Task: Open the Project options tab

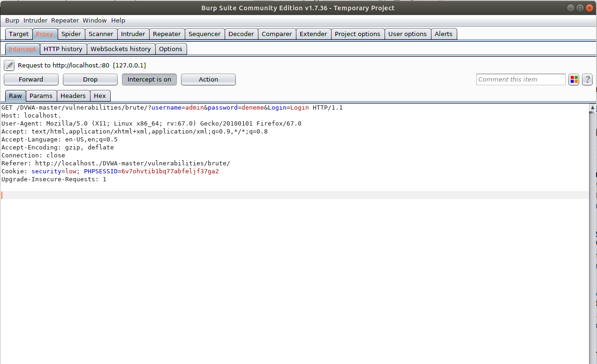Action: [358, 34]
